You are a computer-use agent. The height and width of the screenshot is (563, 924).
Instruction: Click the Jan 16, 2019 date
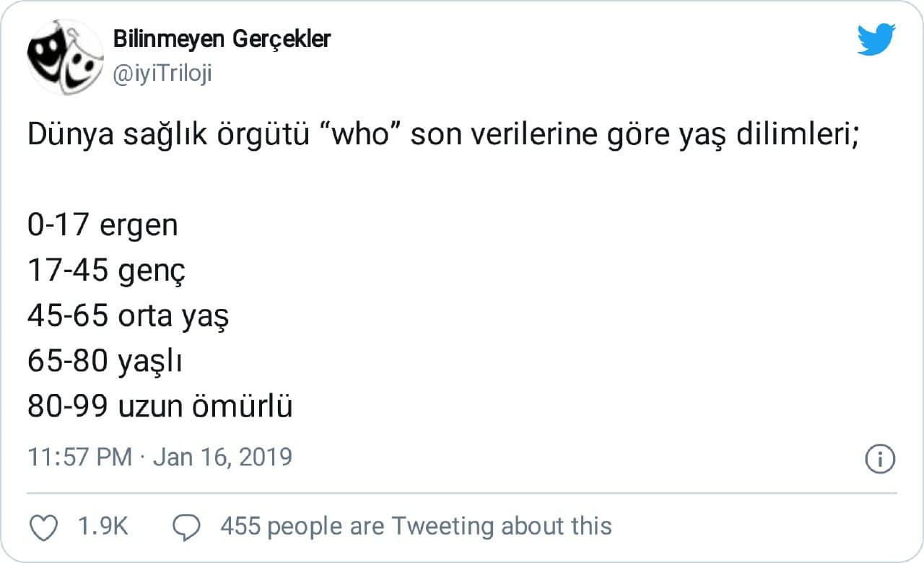(223, 458)
